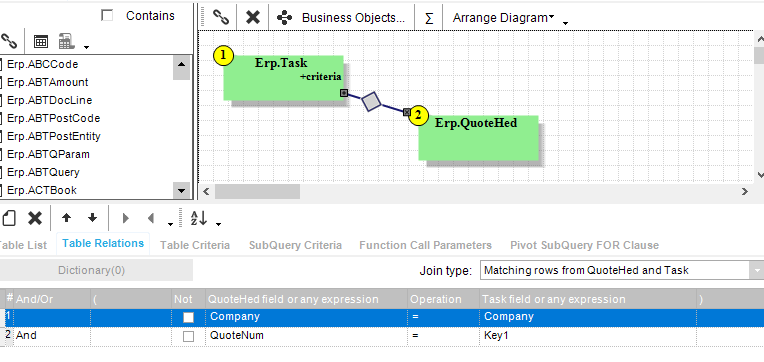Click the link icon in diagram toolbar
Screen dimensions: 764x362
(221, 18)
